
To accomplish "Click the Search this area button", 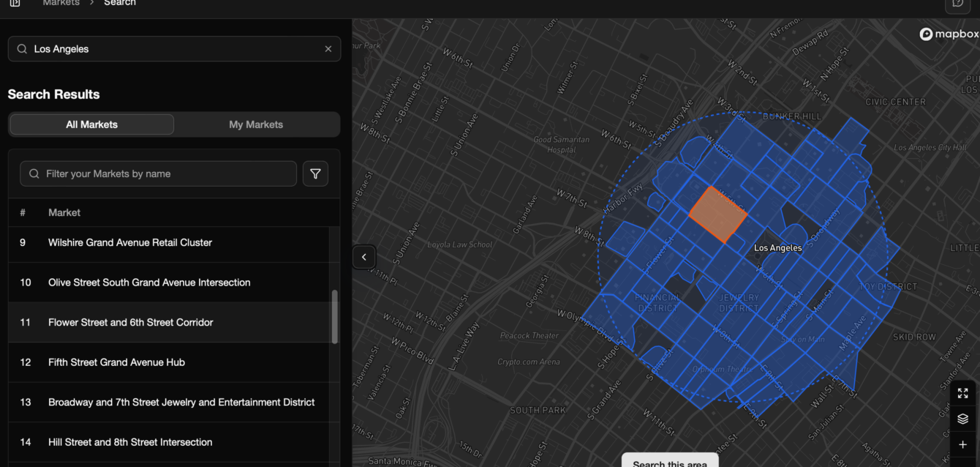I will 670,461.
